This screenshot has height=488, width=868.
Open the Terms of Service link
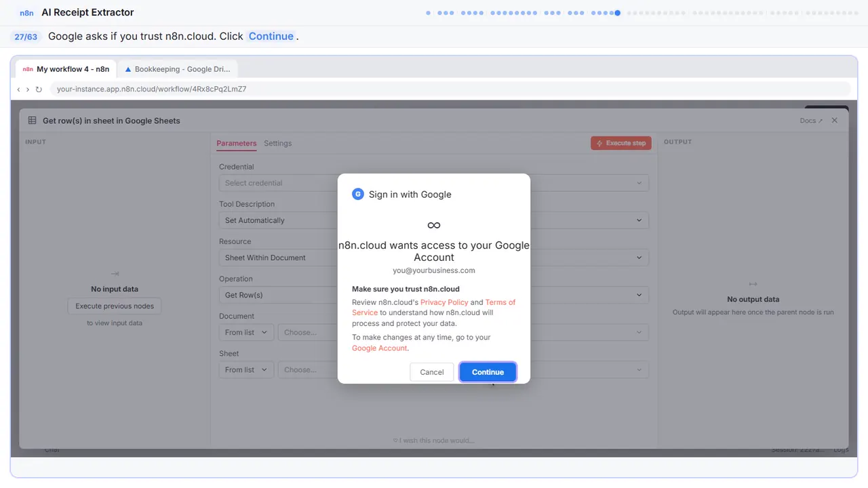pos(434,307)
